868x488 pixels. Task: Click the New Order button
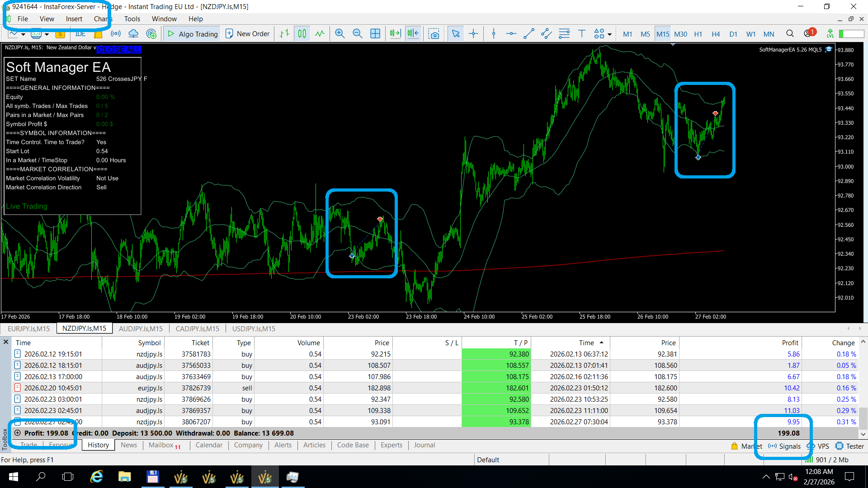click(247, 34)
